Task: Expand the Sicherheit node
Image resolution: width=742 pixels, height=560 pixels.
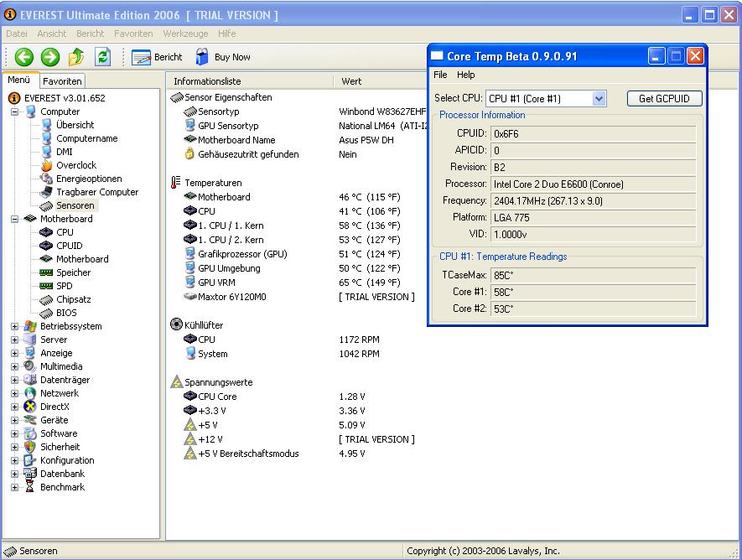Action: pos(14,447)
